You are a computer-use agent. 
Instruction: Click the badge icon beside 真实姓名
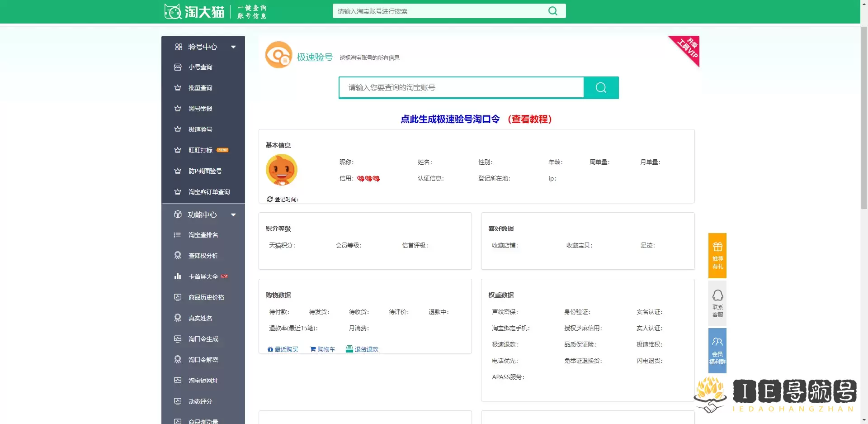point(178,318)
